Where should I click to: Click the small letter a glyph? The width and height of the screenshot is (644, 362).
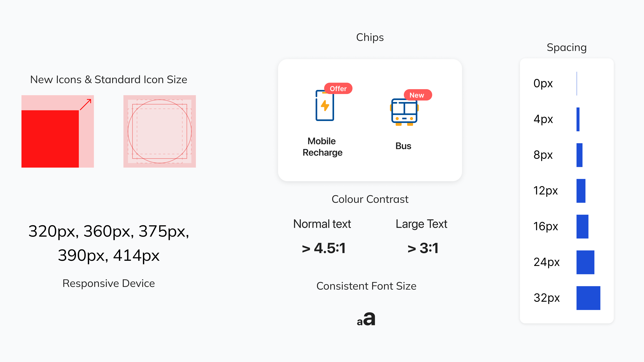tap(360, 322)
